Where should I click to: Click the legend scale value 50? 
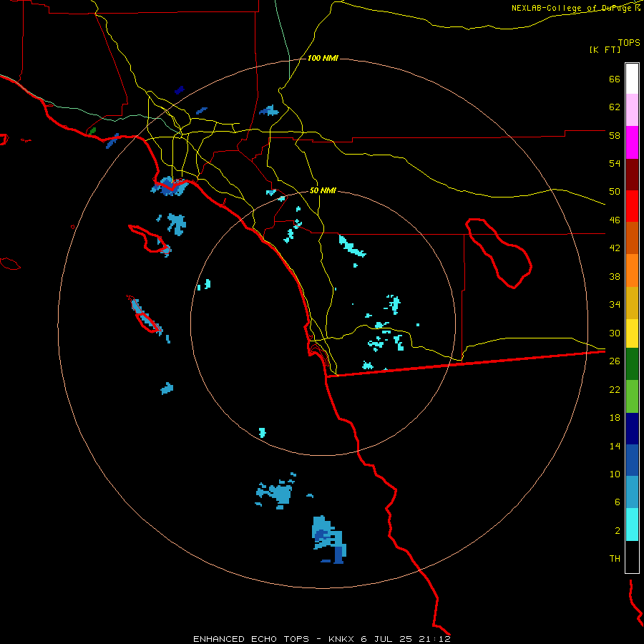click(x=615, y=192)
